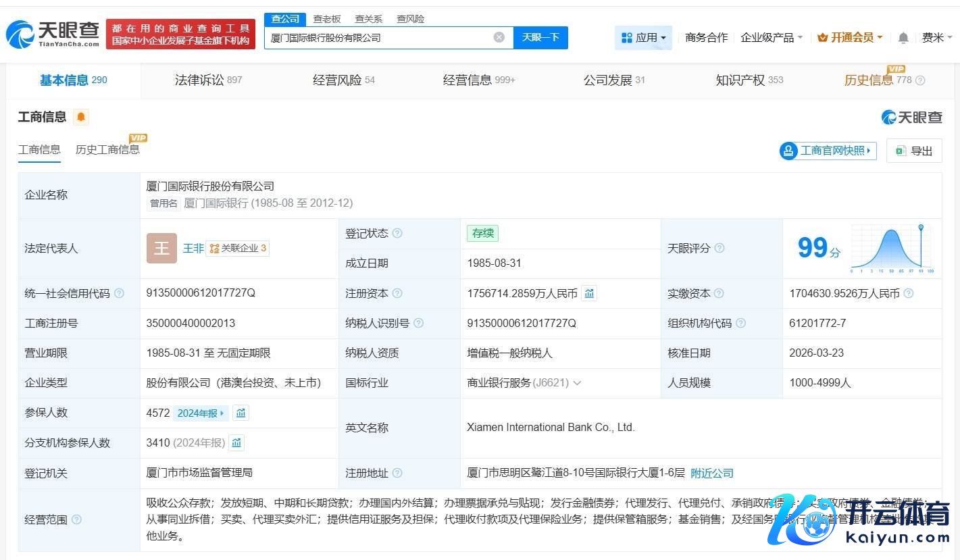Click the notification bell icon in header
Viewport: 960px width, 560px height.
903,38
